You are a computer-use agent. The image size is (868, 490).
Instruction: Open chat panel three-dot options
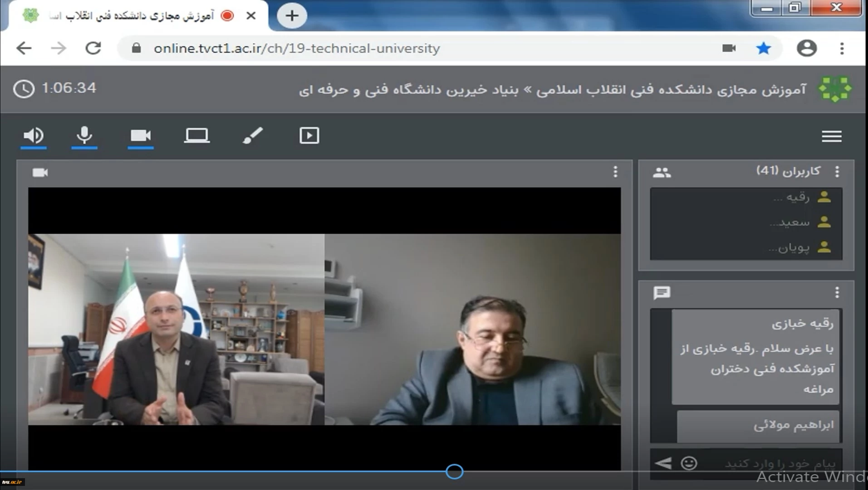coord(837,293)
